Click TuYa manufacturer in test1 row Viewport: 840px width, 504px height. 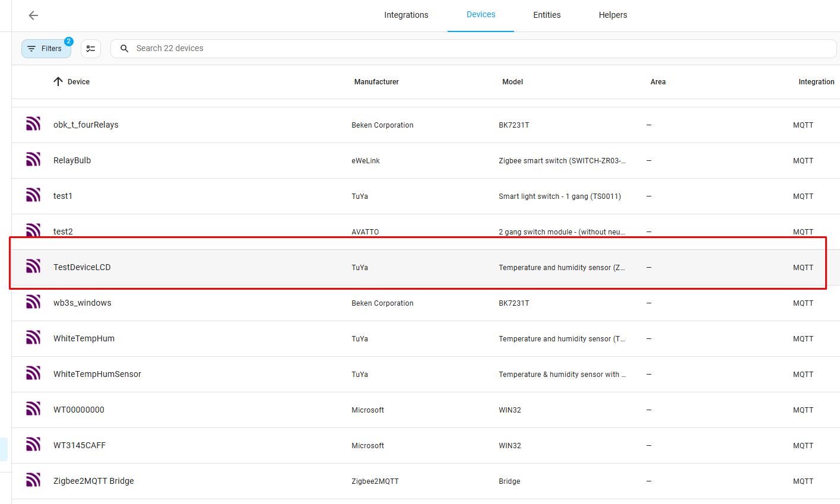[360, 196]
